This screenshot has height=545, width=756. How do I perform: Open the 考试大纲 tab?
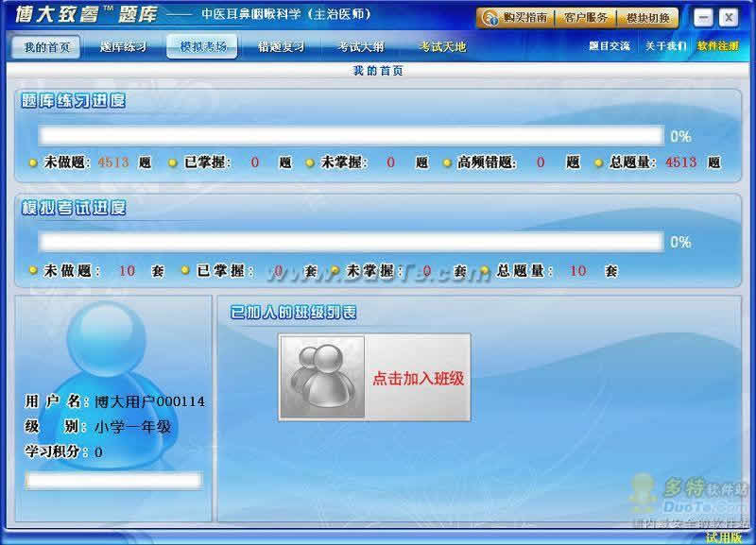coord(361,46)
